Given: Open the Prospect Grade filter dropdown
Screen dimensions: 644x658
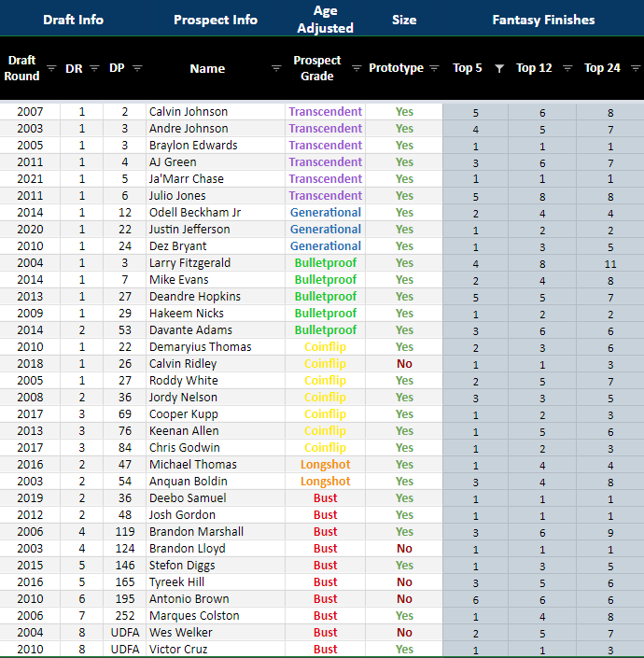Looking at the screenshot, I should (357, 68).
